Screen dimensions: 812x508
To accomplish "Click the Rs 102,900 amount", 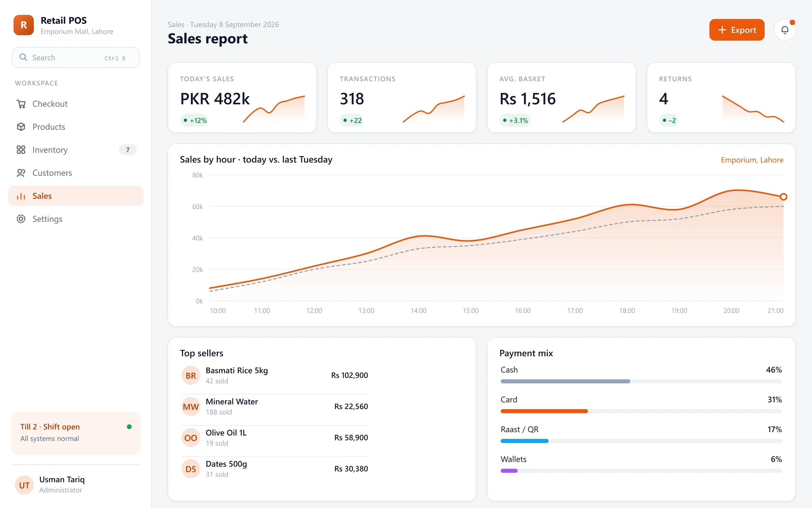I will pyautogui.click(x=349, y=375).
